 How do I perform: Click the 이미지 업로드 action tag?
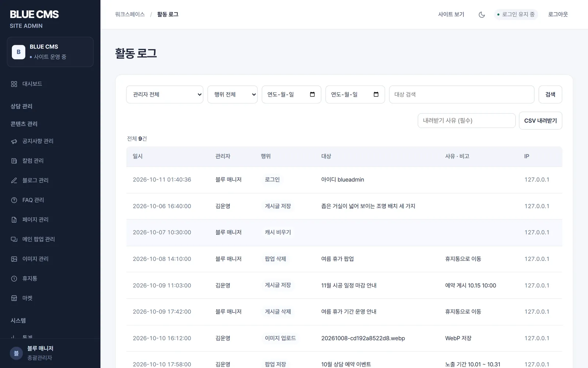coord(280,338)
